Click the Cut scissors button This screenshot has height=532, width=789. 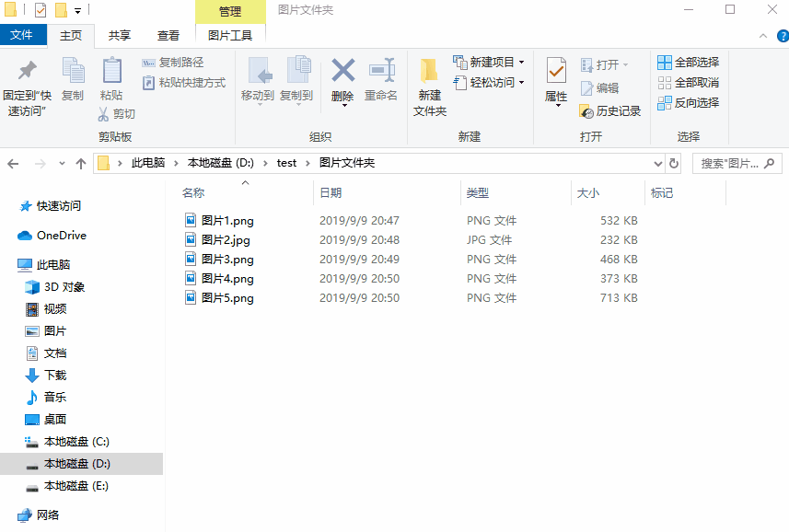point(117,114)
